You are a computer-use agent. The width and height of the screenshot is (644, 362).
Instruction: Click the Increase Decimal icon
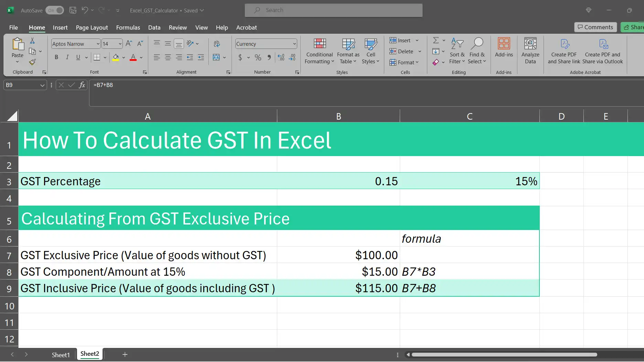tap(281, 57)
